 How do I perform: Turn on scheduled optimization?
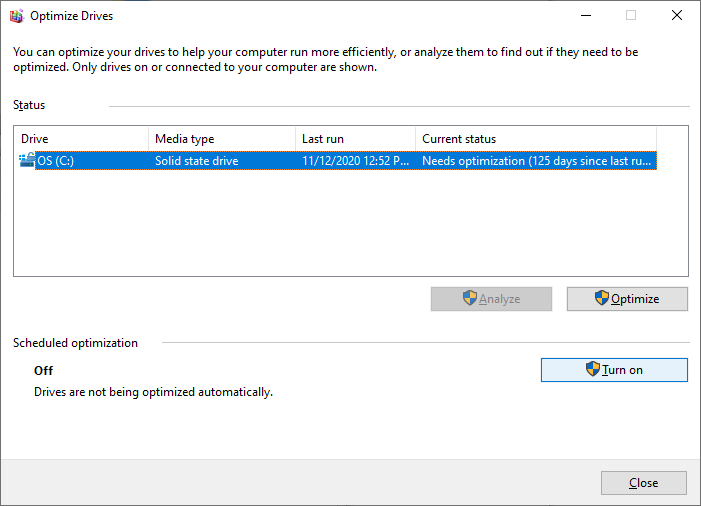coord(614,370)
